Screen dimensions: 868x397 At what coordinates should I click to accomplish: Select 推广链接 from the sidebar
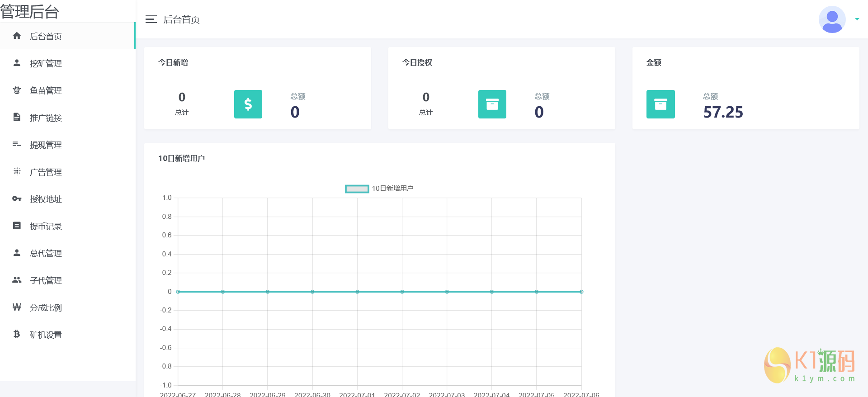coord(46,118)
